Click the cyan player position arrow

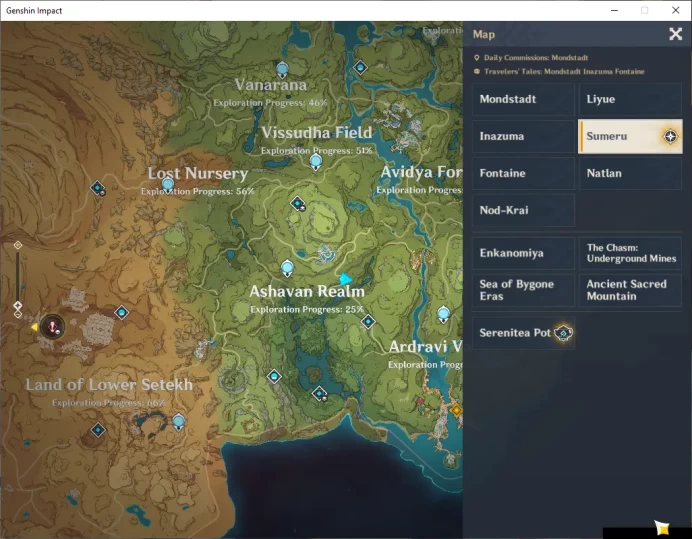pyautogui.click(x=346, y=279)
